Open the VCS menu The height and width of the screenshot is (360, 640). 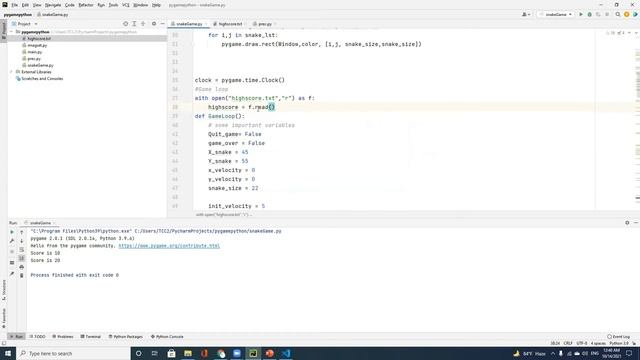pos(126,5)
